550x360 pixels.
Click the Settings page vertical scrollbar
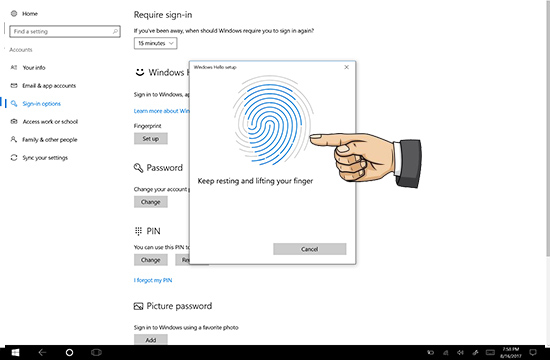click(x=548, y=130)
